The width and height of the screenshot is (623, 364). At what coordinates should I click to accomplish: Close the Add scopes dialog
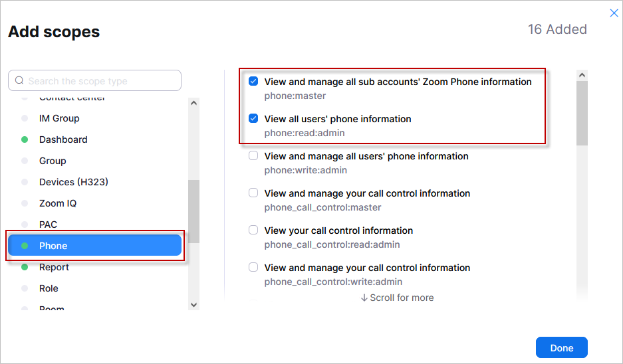(614, 13)
